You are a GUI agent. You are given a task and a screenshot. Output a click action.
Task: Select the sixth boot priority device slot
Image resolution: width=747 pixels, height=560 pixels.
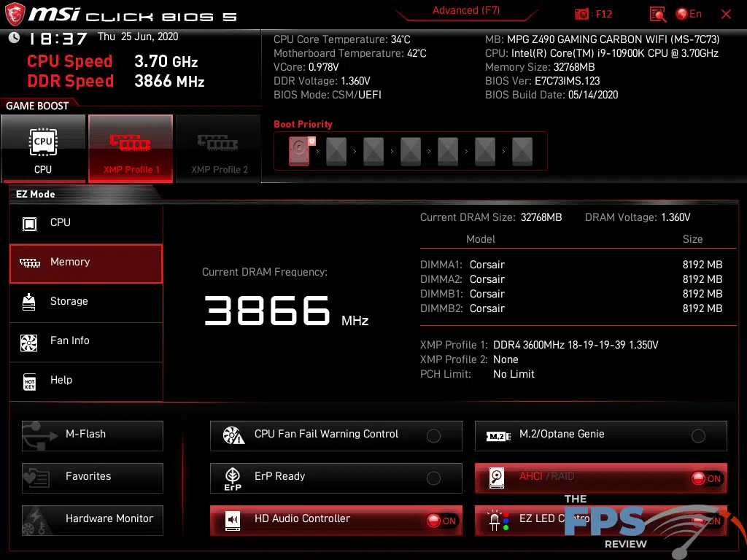(485, 152)
